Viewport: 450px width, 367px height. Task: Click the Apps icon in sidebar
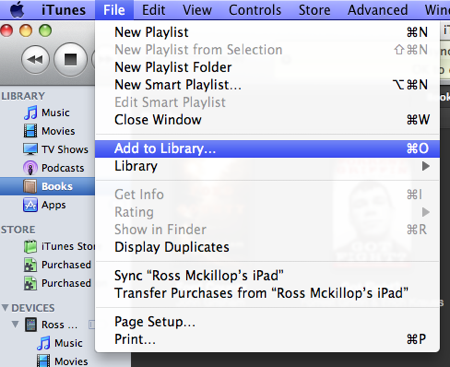click(x=30, y=205)
